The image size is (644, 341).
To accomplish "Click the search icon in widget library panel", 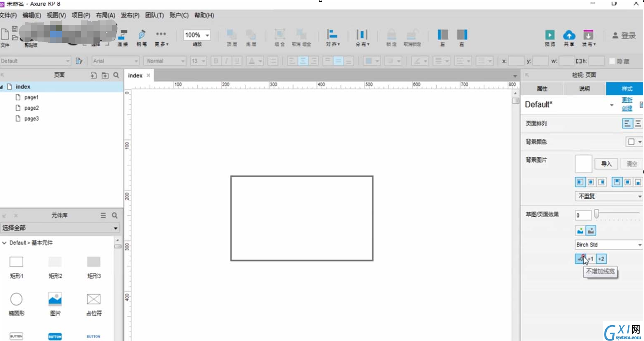I will coord(115,215).
